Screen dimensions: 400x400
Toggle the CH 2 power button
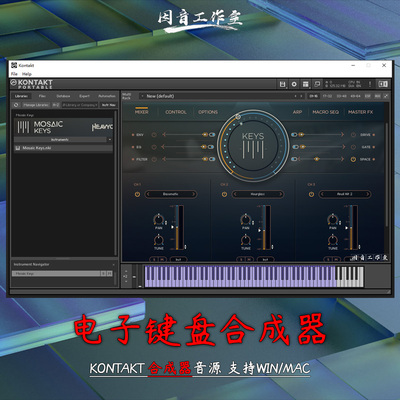(224, 194)
